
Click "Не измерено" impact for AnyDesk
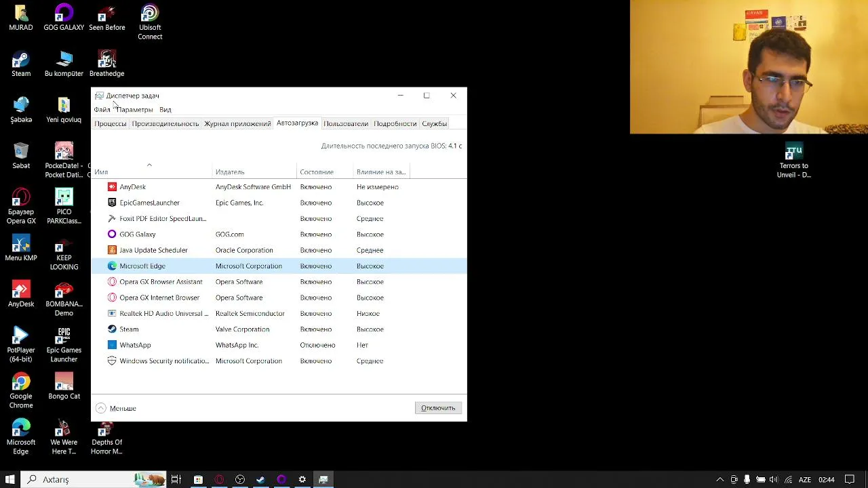378,187
